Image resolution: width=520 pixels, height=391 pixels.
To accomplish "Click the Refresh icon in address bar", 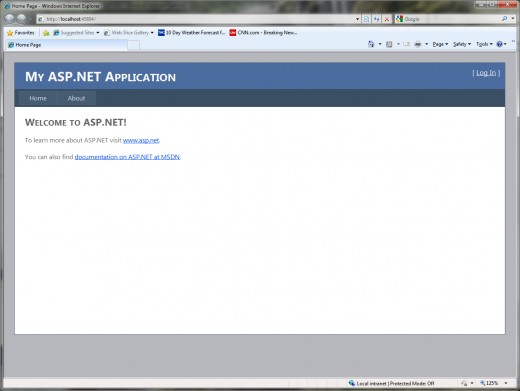I will [x=377, y=19].
